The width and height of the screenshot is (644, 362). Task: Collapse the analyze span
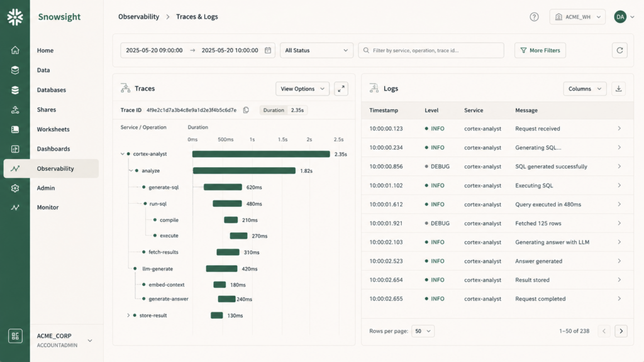131,171
